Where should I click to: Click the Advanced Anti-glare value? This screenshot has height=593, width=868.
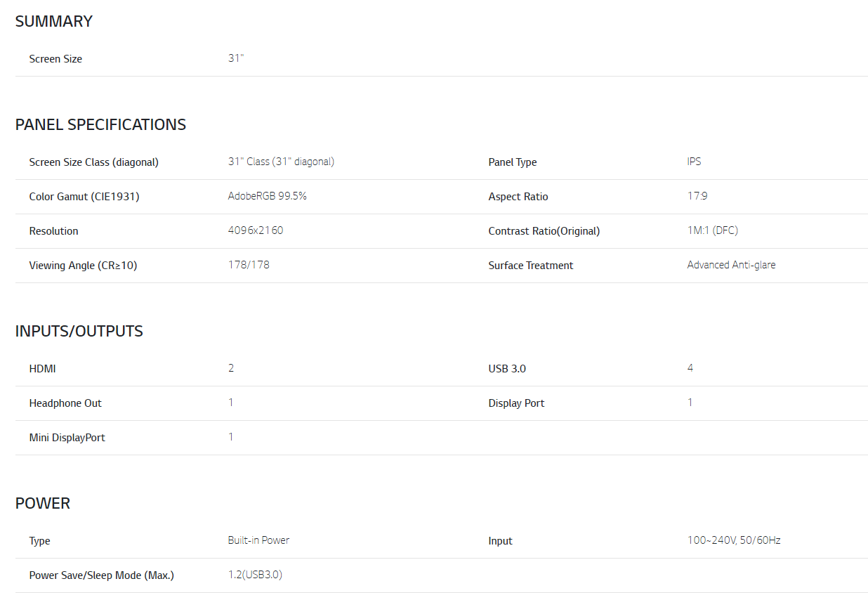pyautogui.click(x=731, y=265)
